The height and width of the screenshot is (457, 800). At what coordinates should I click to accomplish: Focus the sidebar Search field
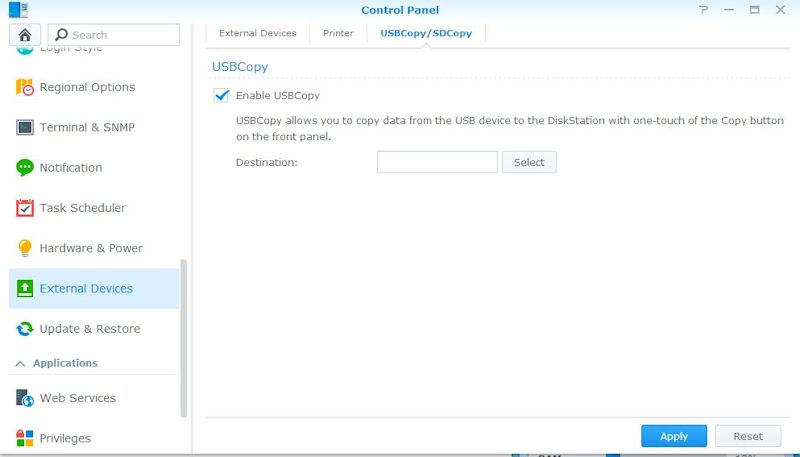(x=114, y=35)
